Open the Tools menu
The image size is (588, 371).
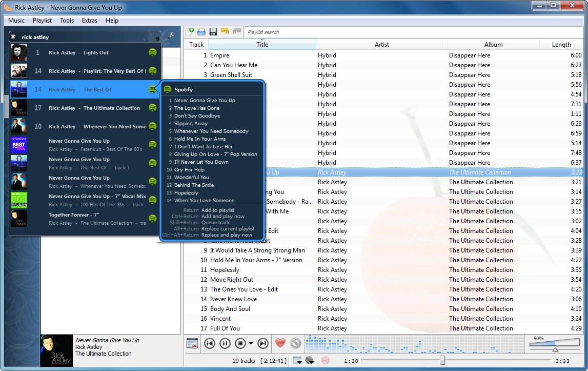67,21
